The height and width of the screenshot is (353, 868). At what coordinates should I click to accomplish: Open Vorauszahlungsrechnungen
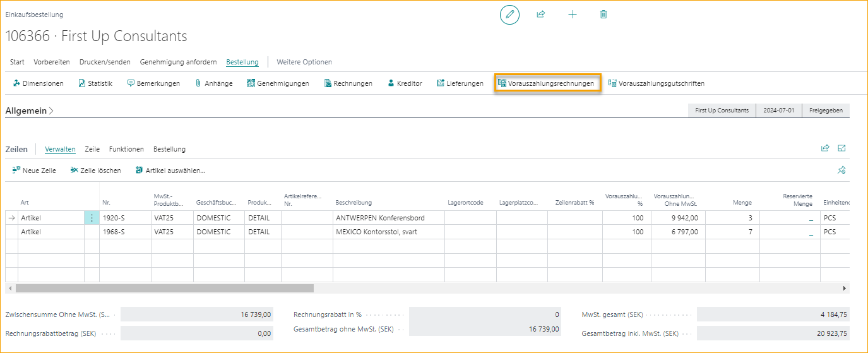click(x=547, y=83)
